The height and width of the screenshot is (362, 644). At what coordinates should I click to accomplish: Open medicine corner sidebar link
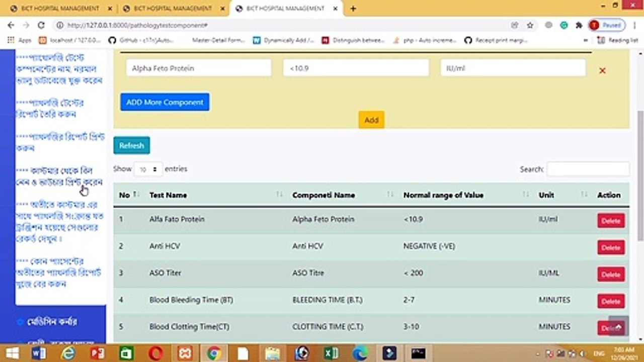tap(52, 321)
